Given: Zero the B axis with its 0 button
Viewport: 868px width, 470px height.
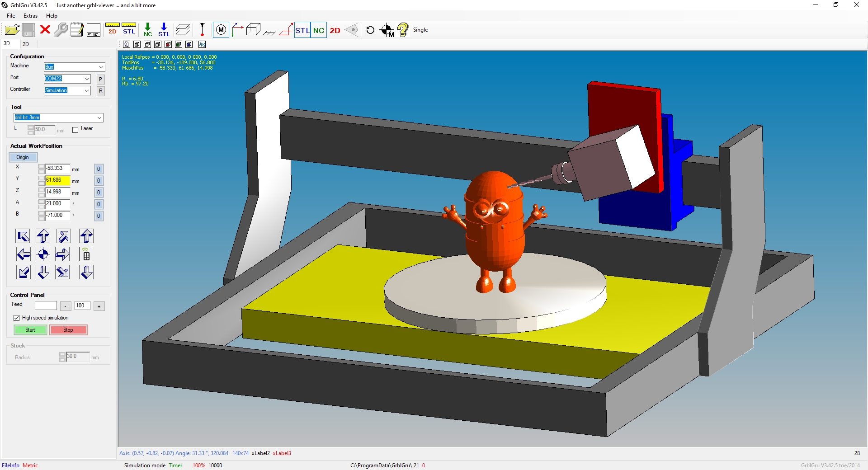Looking at the screenshot, I should [99, 216].
